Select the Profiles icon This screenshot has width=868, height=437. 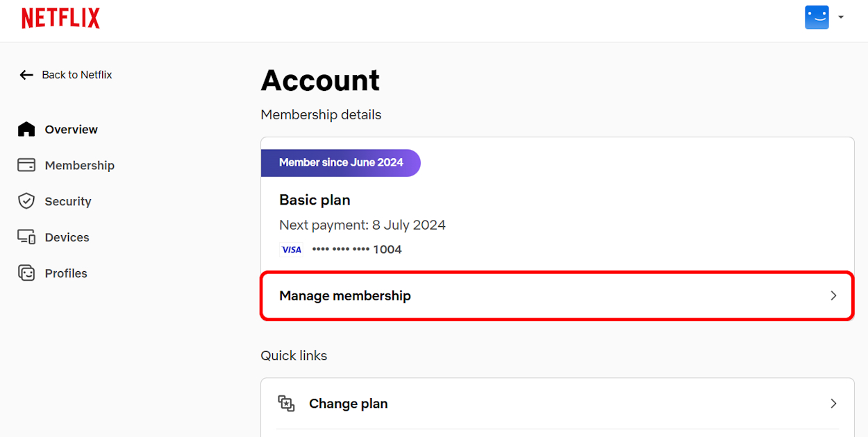tap(26, 273)
